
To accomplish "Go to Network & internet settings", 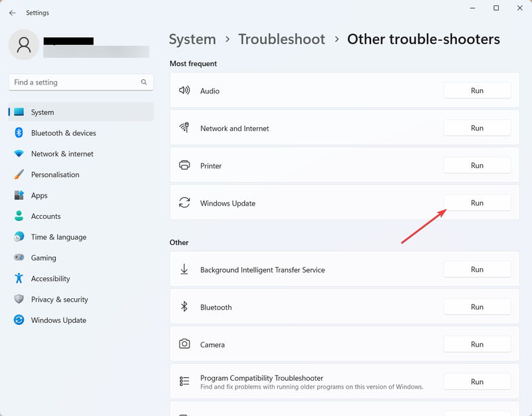I will click(81, 154).
